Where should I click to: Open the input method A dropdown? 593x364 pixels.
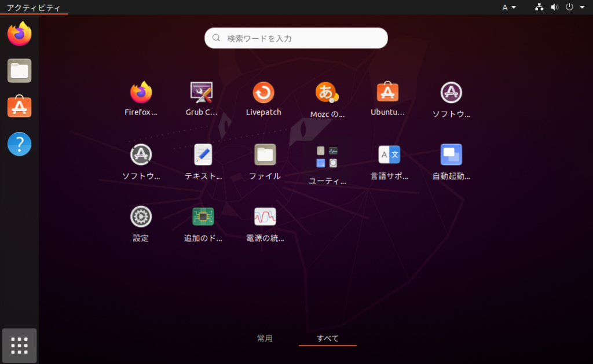[x=509, y=7]
